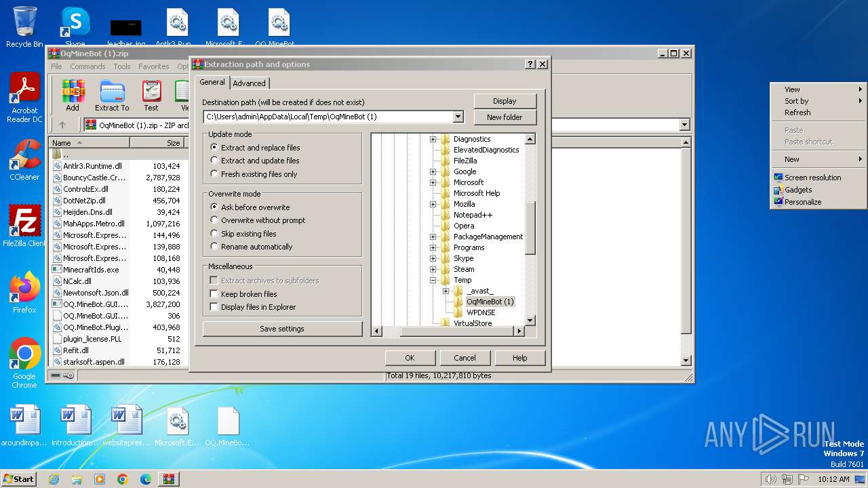The width and height of the screenshot is (868, 488).
Task: Select the introduction Word document icon
Action: (75, 426)
